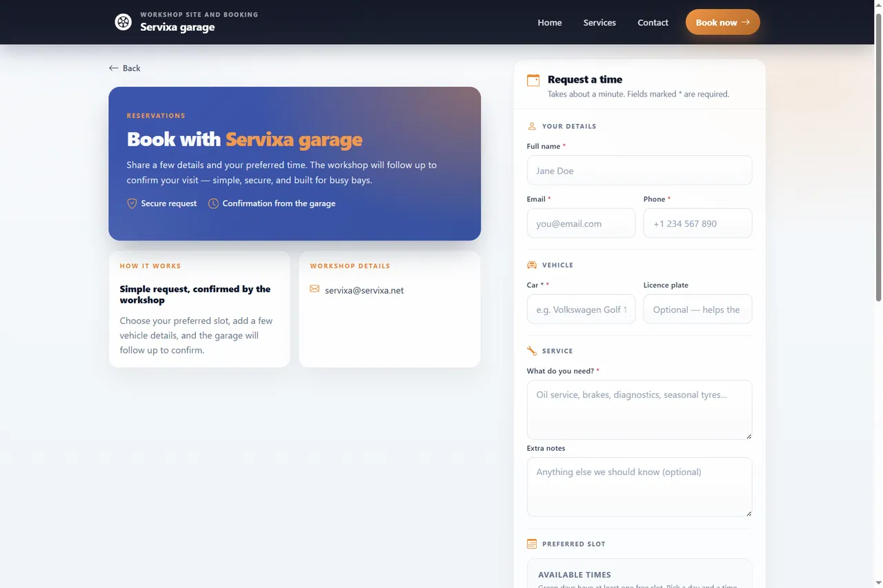Click resize handle of What do you need textarea
The image size is (883, 588).
point(748,436)
